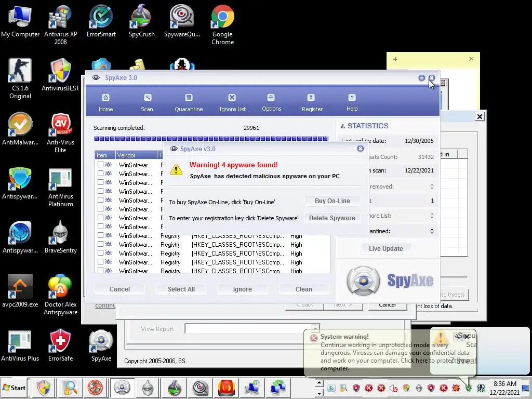
Task: Click the green checkmark shield tray icon
Action: (469, 388)
